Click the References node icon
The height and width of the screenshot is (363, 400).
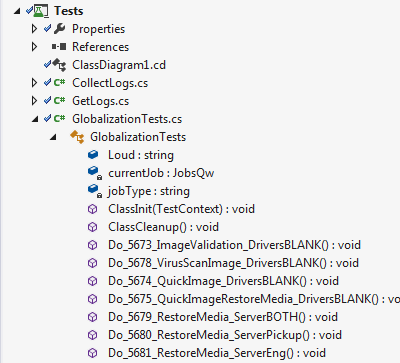(x=59, y=47)
